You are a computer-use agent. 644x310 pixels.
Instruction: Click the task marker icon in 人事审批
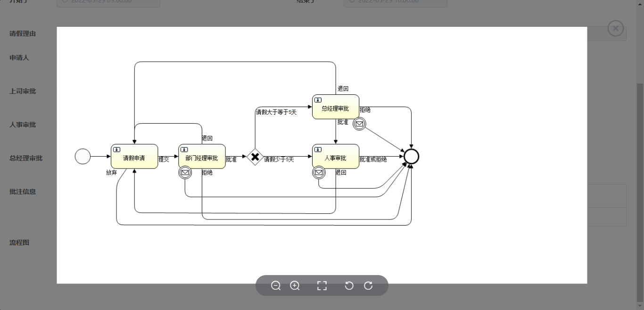tap(318, 150)
